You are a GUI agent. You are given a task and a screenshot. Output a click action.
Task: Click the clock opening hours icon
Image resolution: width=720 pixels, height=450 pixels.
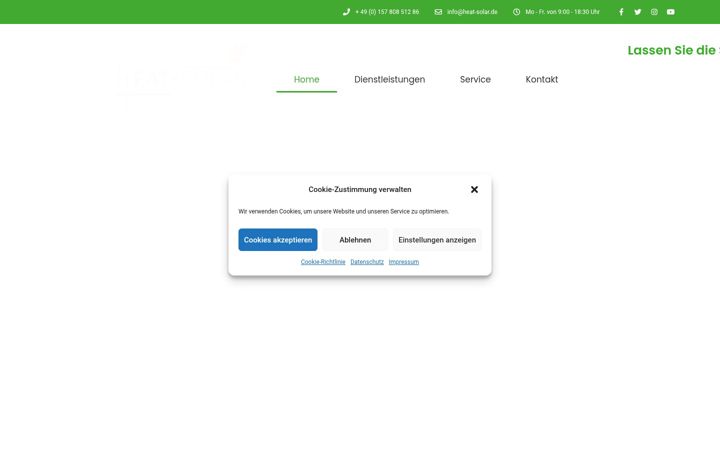[517, 12]
